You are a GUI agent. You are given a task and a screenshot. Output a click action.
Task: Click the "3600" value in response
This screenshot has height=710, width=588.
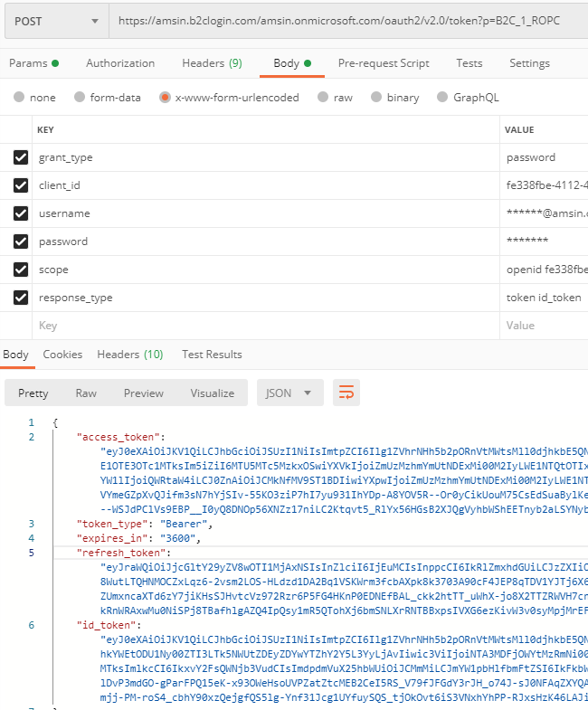[x=177, y=538]
